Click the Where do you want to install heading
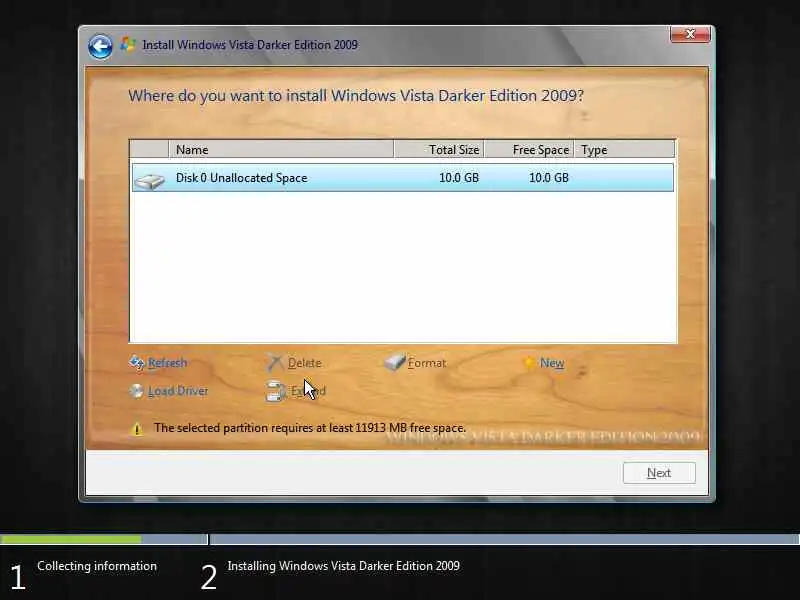Viewport: 800px width, 600px height. 356,96
